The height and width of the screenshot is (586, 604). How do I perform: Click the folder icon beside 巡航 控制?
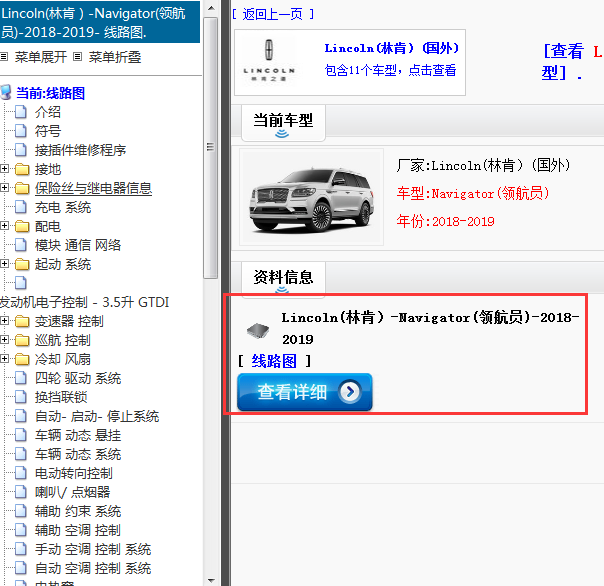pos(22,340)
